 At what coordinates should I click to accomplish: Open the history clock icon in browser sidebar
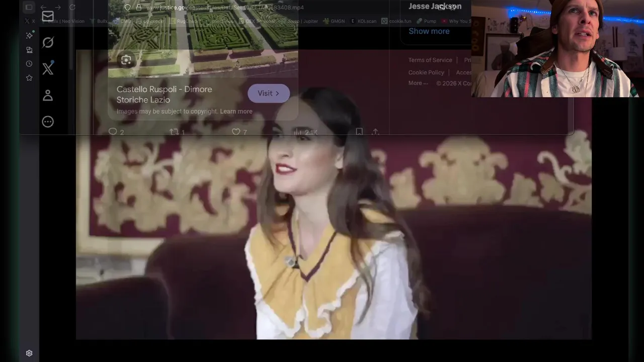pyautogui.click(x=29, y=64)
